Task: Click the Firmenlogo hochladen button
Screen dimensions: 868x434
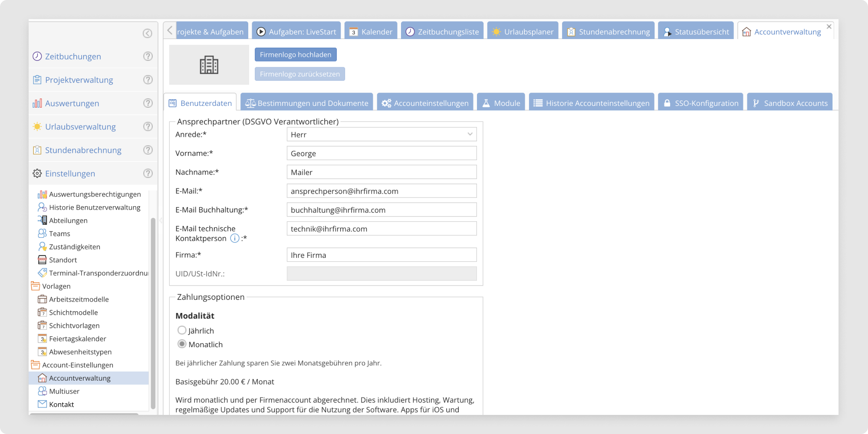Action: pos(296,55)
